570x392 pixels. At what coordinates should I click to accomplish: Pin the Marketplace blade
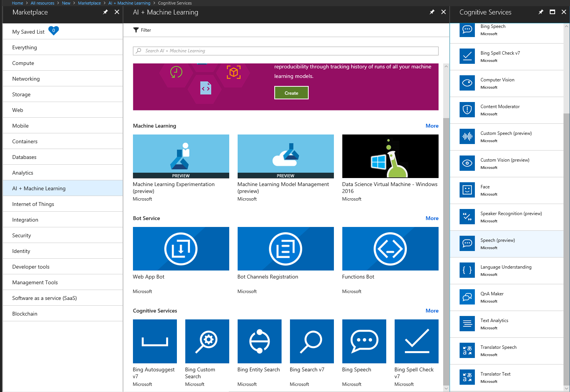(105, 12)
